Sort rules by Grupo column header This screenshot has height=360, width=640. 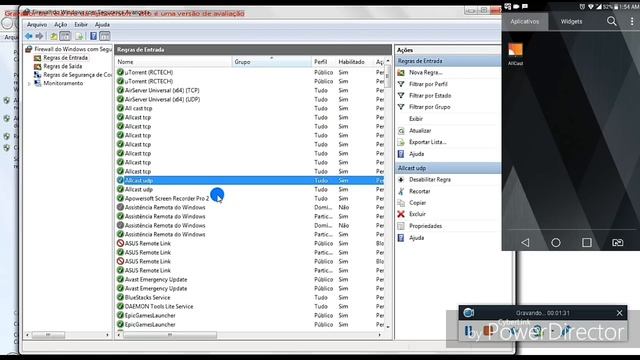click(x=271, y=62)
